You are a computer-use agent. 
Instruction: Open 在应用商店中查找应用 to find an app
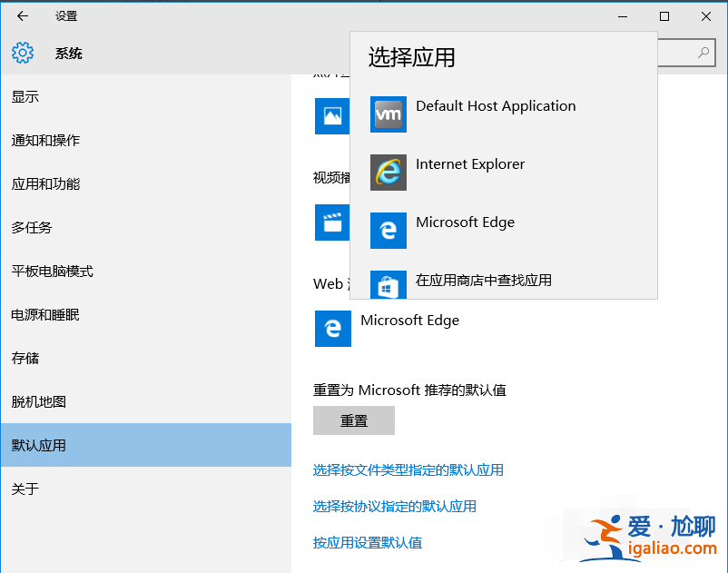click(481, 281)
